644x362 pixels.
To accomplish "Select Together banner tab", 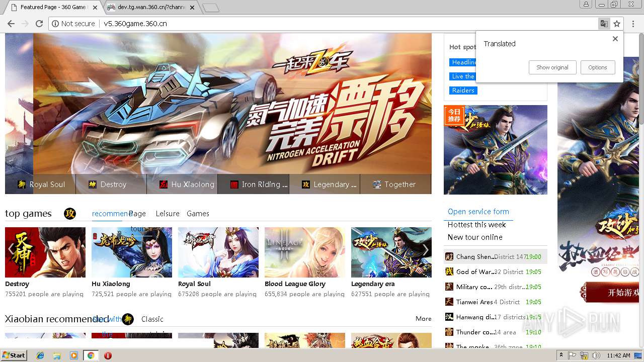I will [x=395, y=185].
